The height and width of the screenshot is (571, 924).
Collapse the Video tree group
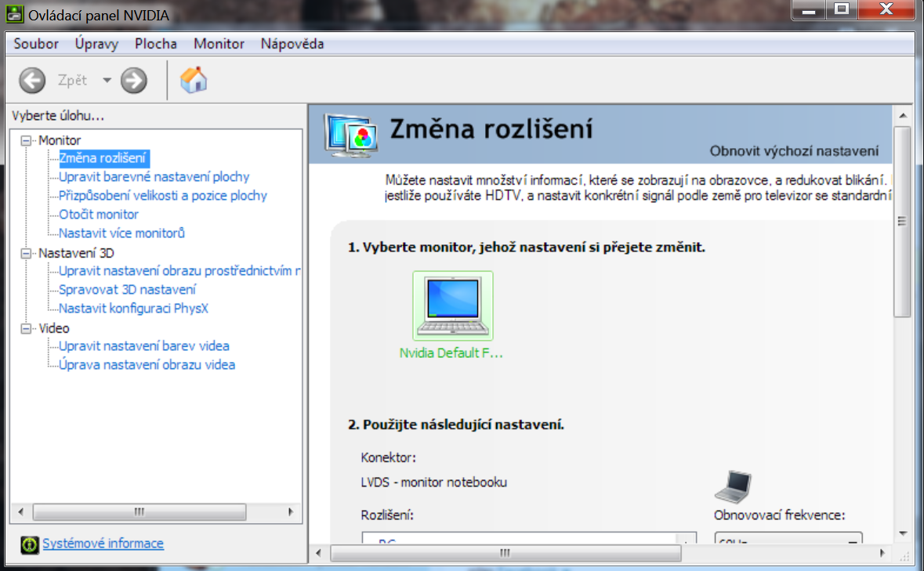pyautogui.click(x=26, y=328)
